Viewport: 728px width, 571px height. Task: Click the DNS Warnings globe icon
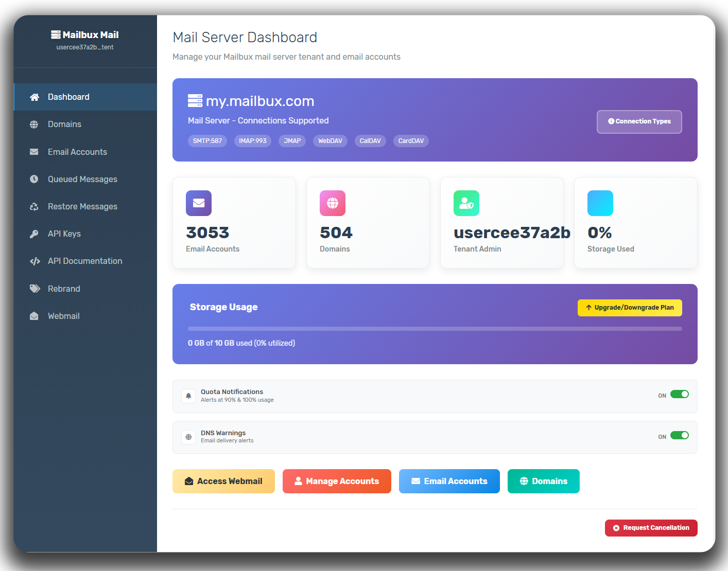point(188,437)
